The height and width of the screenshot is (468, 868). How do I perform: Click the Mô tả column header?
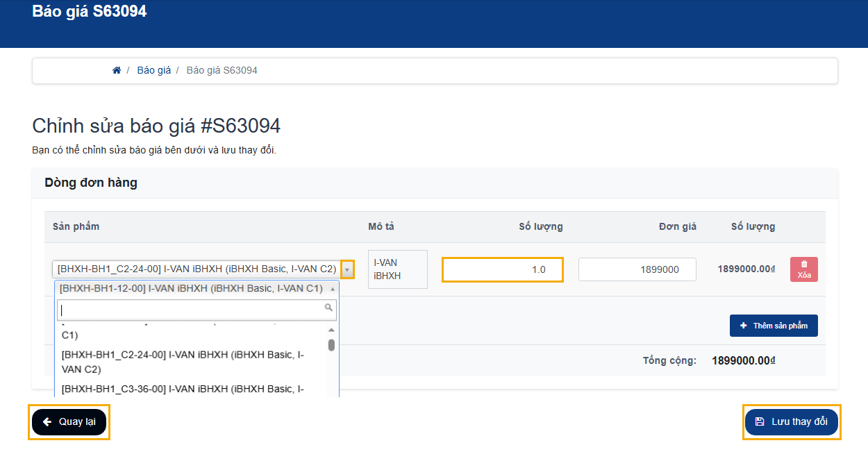point(381,226)
